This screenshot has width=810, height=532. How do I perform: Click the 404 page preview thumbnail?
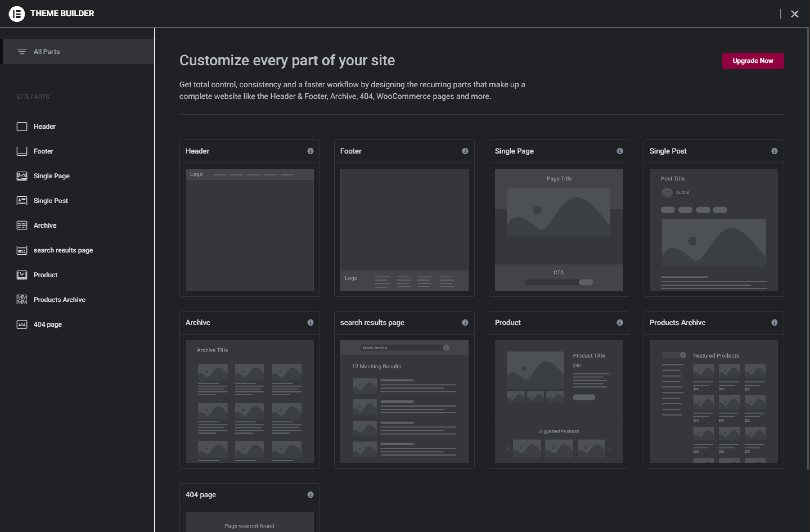[x=249, y=522]
